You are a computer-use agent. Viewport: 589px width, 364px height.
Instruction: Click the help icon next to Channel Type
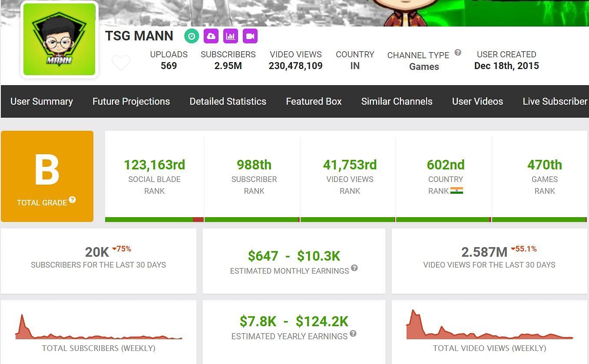coord(458,53)
